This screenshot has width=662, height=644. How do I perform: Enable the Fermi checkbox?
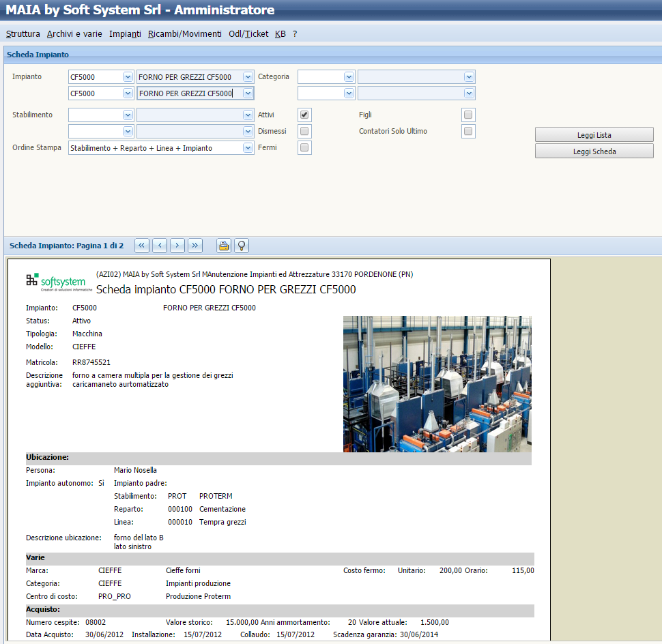(304, 148)
